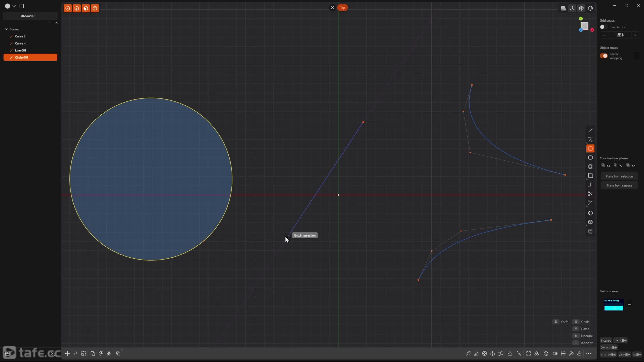This screenshot has height=362, width=644.
Task: Collapse the Curves group in outliner
Action: (x=7, y=29)
